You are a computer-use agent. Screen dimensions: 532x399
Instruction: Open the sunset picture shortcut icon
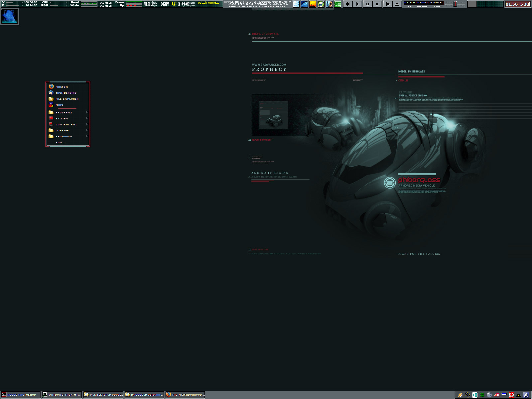(313, 4)
